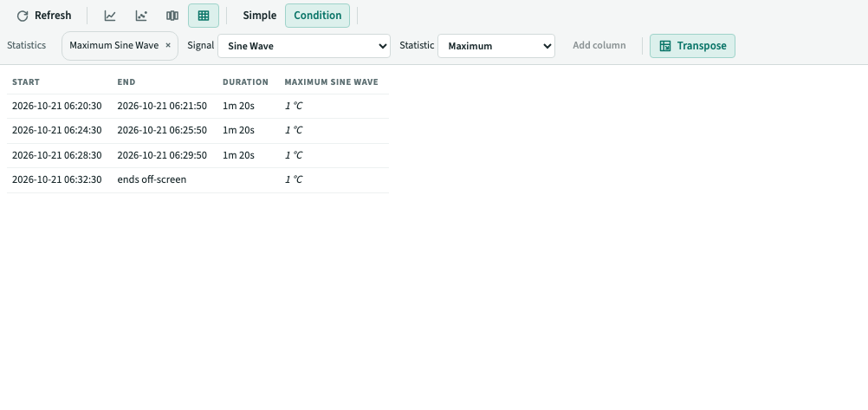
Task: Switch to the line chart view icon
Action: (x=110, y=16)
